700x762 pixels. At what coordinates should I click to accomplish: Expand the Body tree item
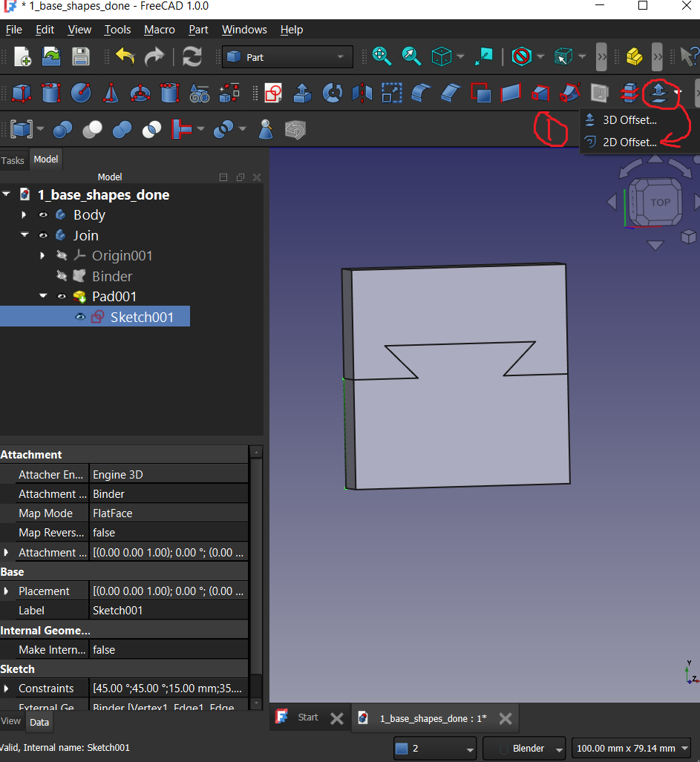coord(24,214)
